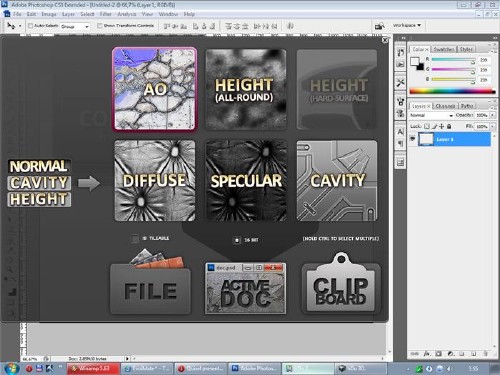Select the AO map tile
This screenshot has height=375, width=500.
point(155,89)
